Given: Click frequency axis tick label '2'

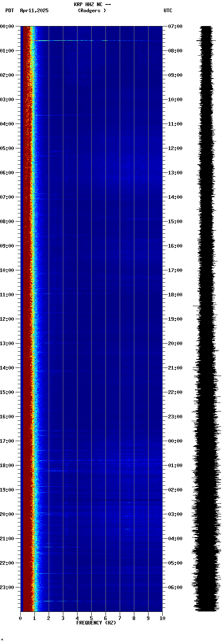Looking at the screenshot, I should coord(49,618).
